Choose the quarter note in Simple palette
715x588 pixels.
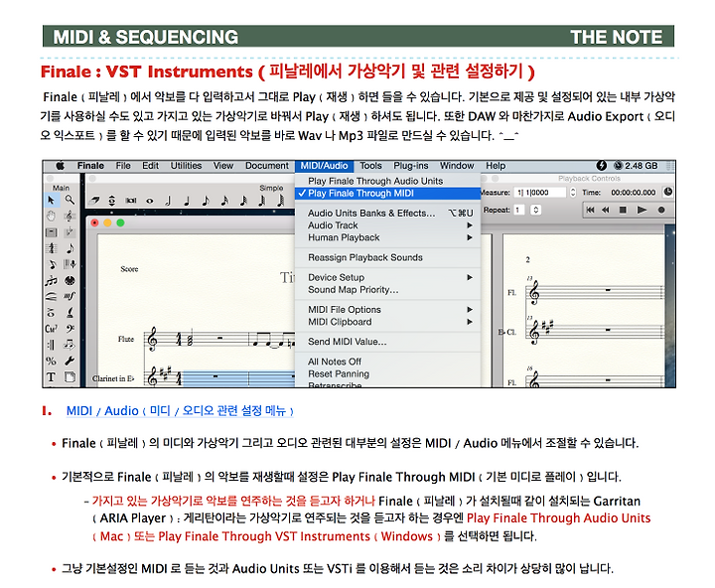[187, 201]
